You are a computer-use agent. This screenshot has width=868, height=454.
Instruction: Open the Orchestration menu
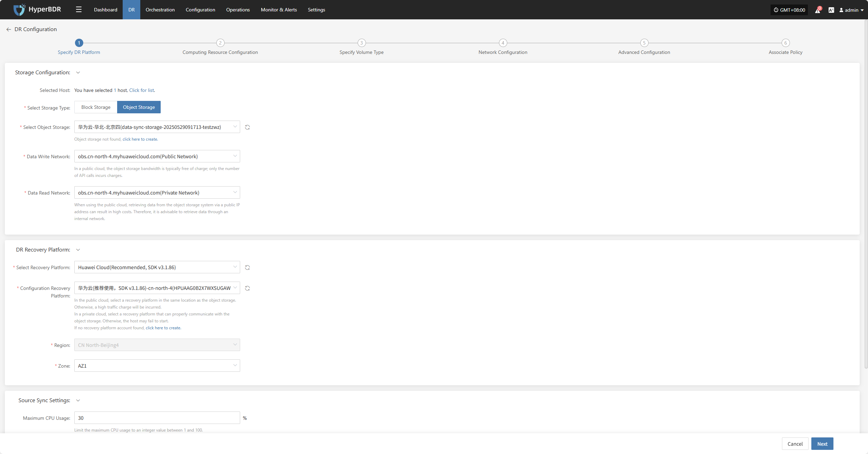coord(160,10)
